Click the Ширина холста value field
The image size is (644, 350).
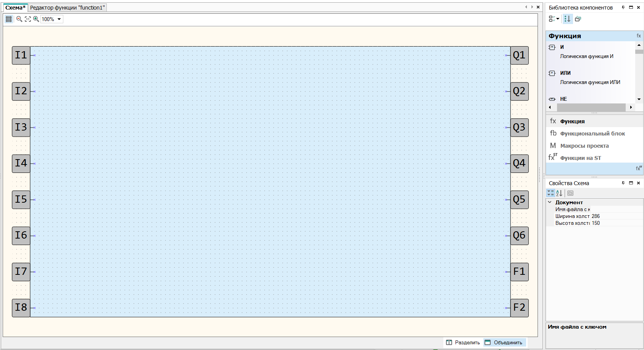click(x=616, y=216)
